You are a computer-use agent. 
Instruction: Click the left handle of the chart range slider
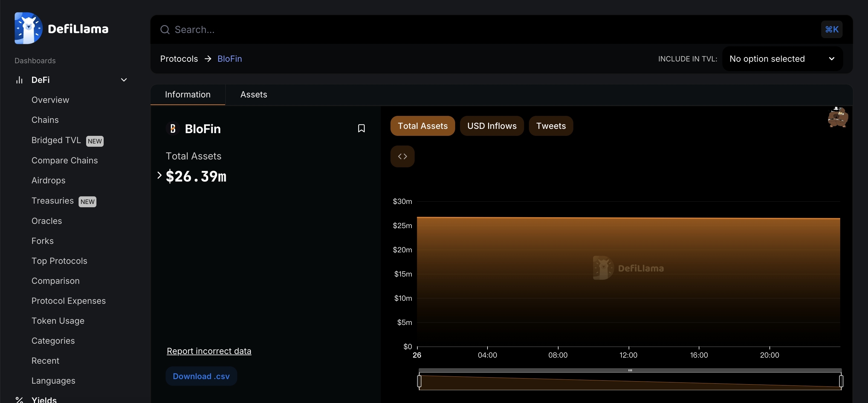(419, 381)
